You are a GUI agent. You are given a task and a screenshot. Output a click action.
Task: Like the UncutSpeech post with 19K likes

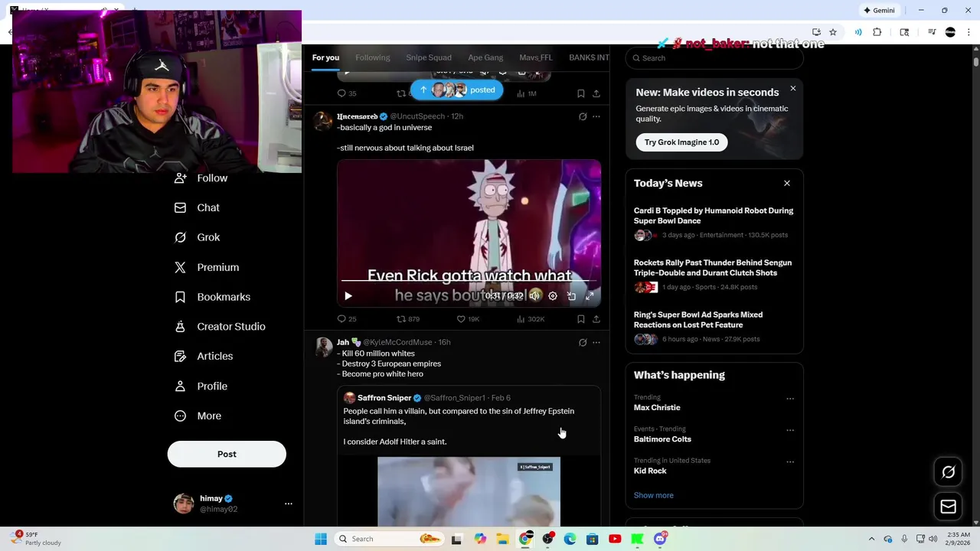(x=468, y=319)
